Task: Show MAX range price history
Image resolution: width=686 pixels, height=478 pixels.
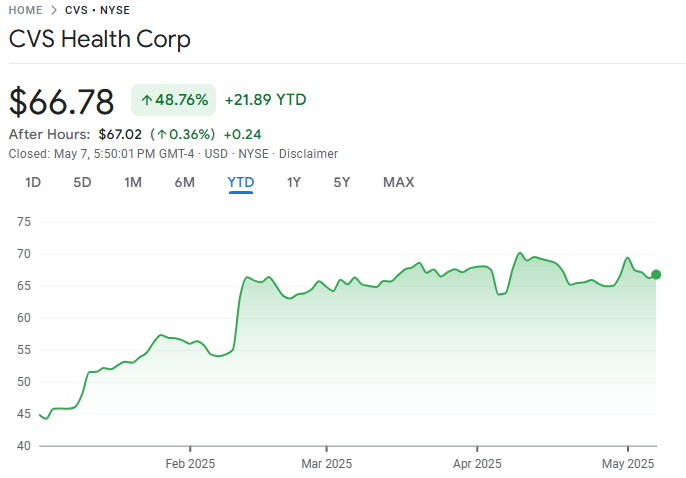Action: point(398,182)
